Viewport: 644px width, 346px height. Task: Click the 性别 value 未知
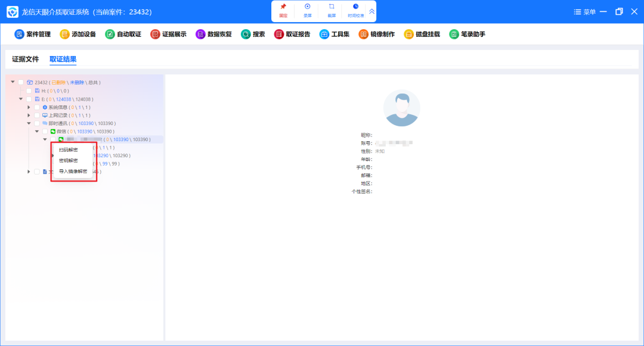(x=380, y=151)
